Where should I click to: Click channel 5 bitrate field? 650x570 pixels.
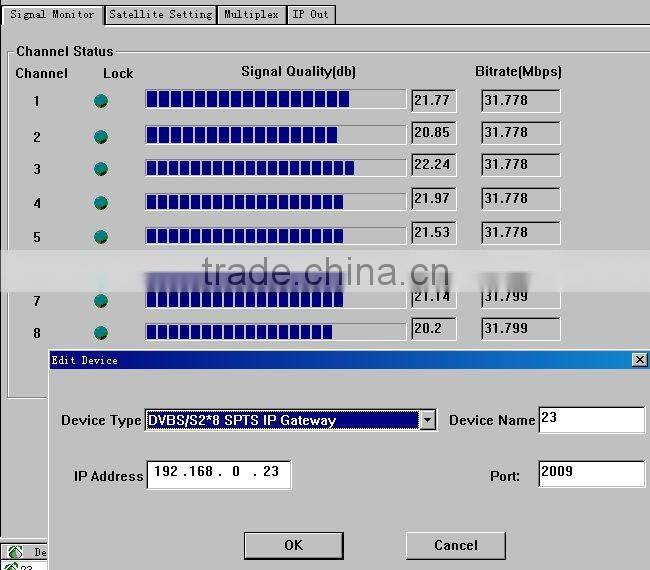521,233
